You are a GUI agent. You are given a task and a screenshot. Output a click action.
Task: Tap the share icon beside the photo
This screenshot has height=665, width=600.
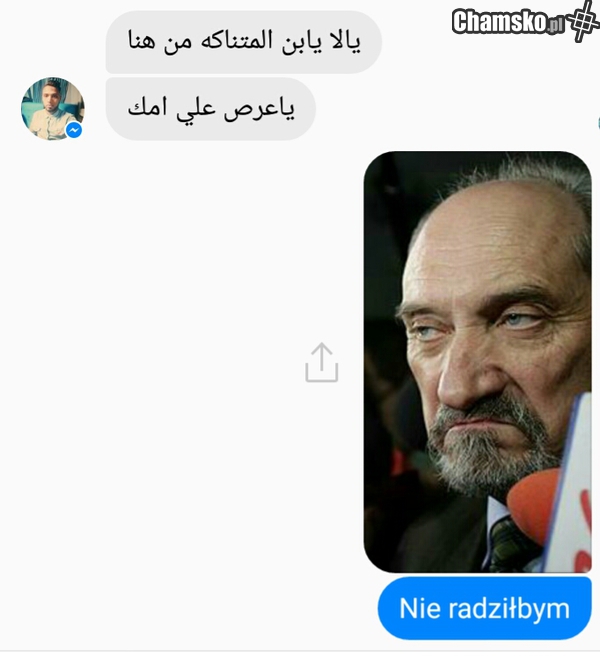tap(321, 362)
